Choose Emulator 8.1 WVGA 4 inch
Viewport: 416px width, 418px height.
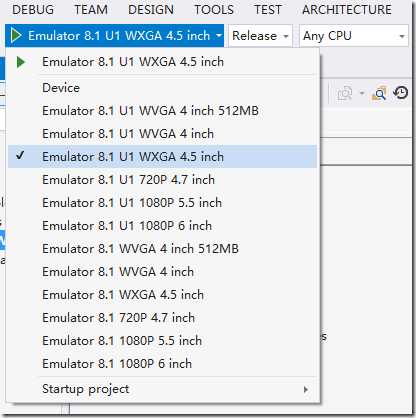[x=162, y=272]
